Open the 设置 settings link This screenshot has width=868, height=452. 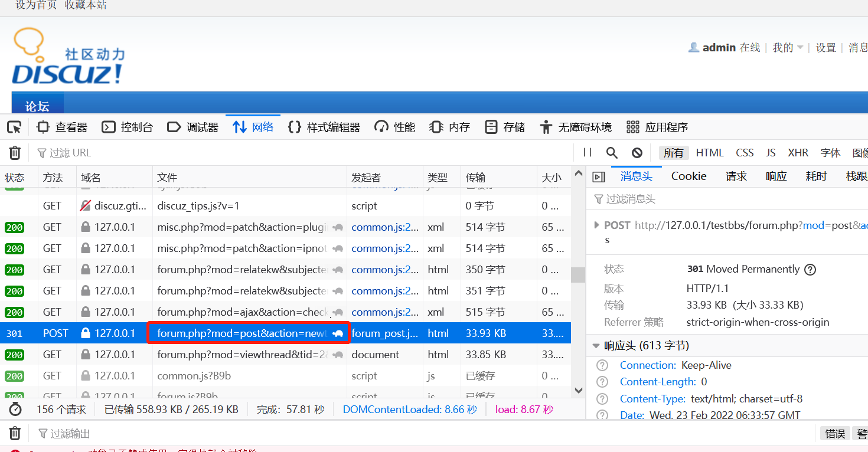[826, 48]
